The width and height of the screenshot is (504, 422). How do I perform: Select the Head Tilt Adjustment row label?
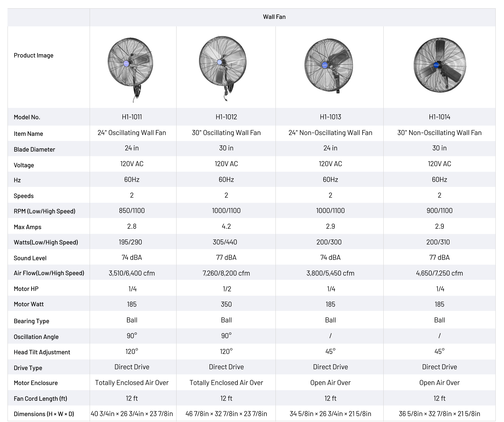(42, 352)
